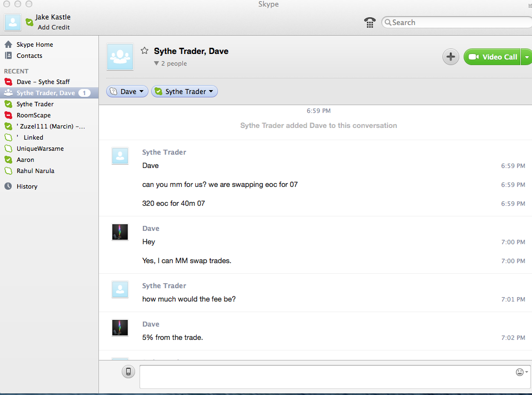The width and height of the screenshot is (532, 395).
Task: Click the group icon on Sythe Trader, Dave row
Action: [x=8, y=93]
